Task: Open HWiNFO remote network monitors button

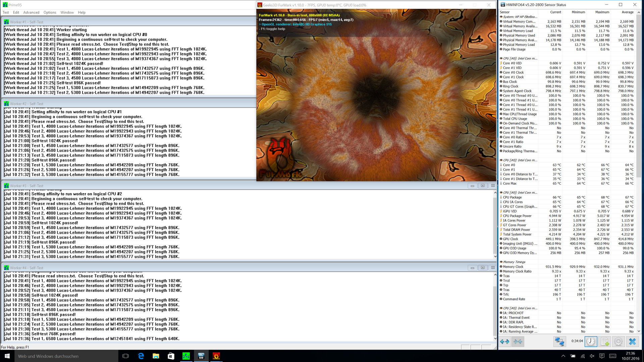Action: 559,342
